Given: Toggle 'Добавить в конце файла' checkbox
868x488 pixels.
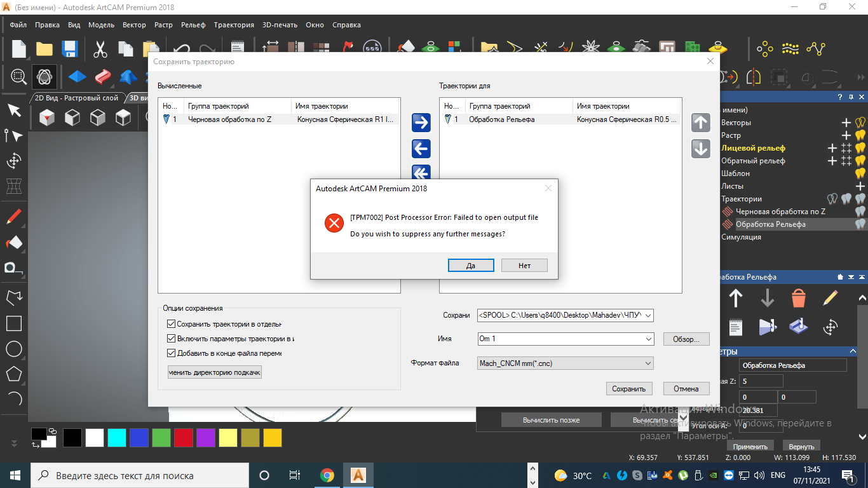Looking at the screenshot, I should point(171,353).
